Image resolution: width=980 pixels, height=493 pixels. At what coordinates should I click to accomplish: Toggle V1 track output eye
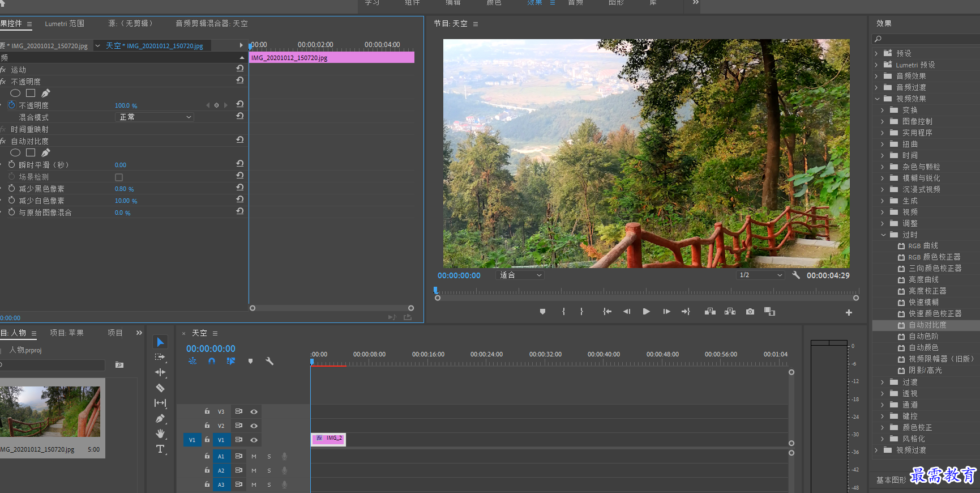coord(254,440)
